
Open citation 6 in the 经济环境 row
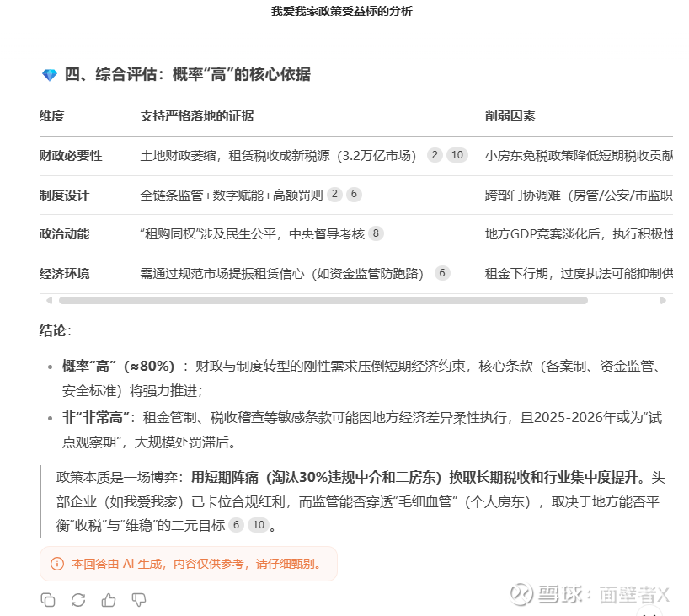click(442, 272)
